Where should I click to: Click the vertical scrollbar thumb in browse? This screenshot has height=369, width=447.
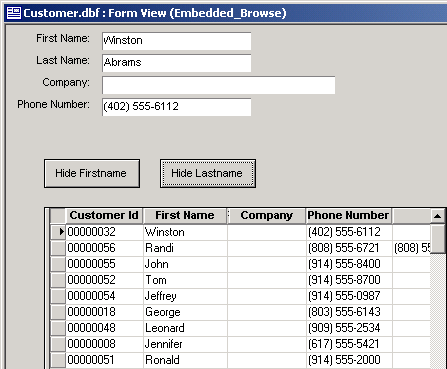(x=438, y=239)
